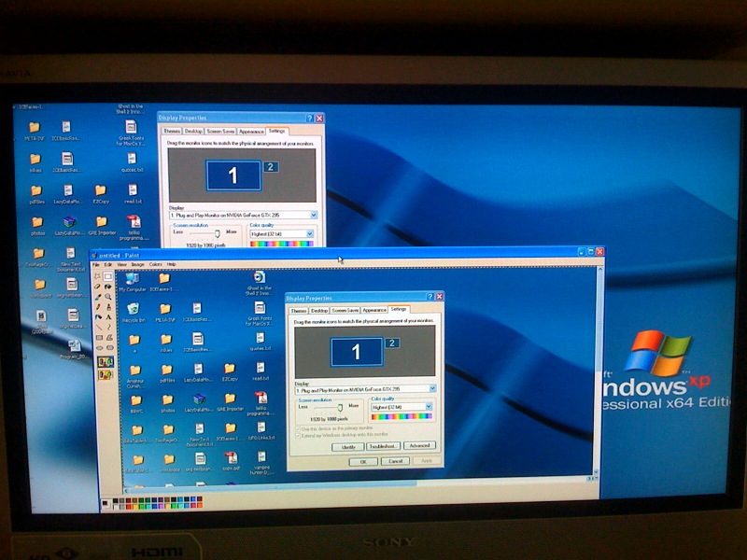Select the photos folder on the desktop outside Paint

coord(37,226)
